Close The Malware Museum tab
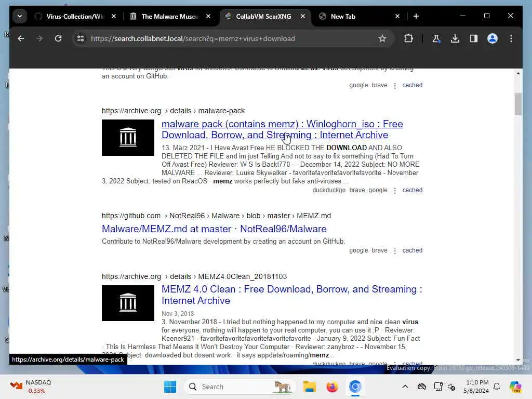Screen dimensions: 532x399 [208, 16]
